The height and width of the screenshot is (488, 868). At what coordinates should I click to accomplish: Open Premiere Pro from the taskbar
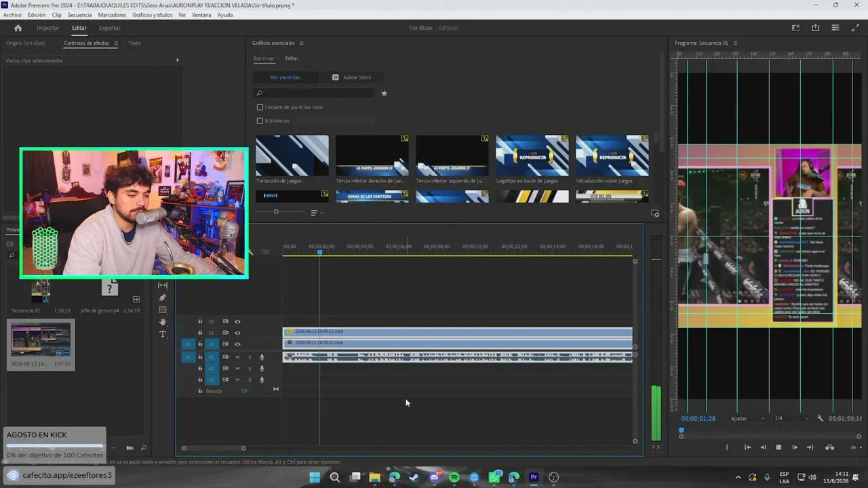(x=534, y=477)
